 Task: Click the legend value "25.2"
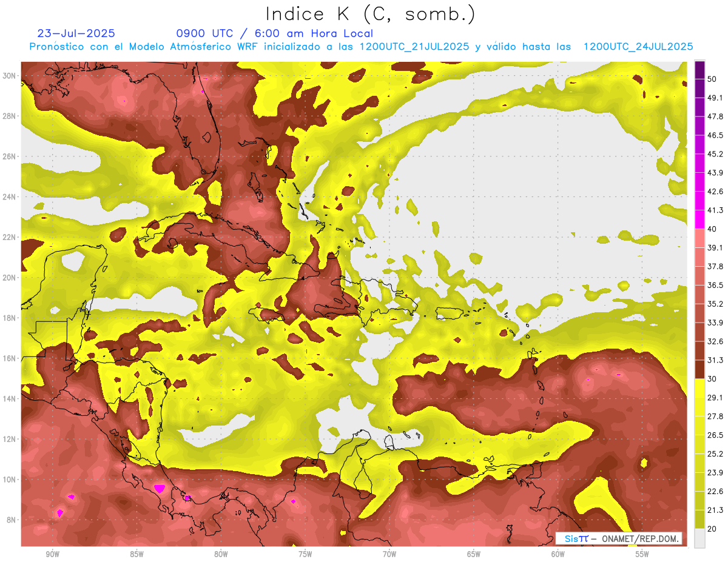click(x=715, y=454)
